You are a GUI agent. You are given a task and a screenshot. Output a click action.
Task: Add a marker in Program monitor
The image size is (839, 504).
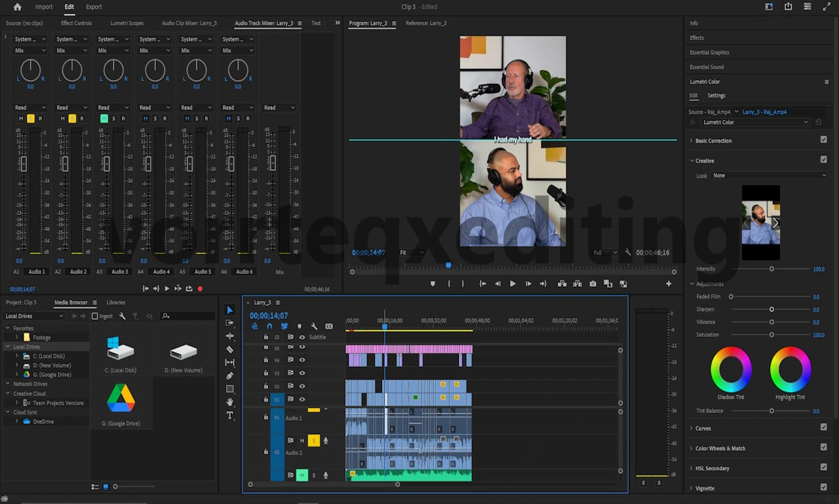click(433, 284)
